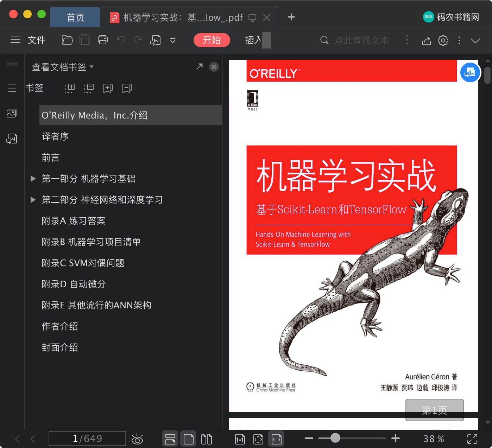Open the vertical dots more menu

coord(459,40)
